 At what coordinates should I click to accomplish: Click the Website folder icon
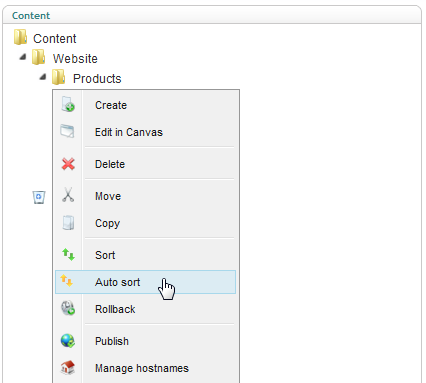click(x=39, y=57)
